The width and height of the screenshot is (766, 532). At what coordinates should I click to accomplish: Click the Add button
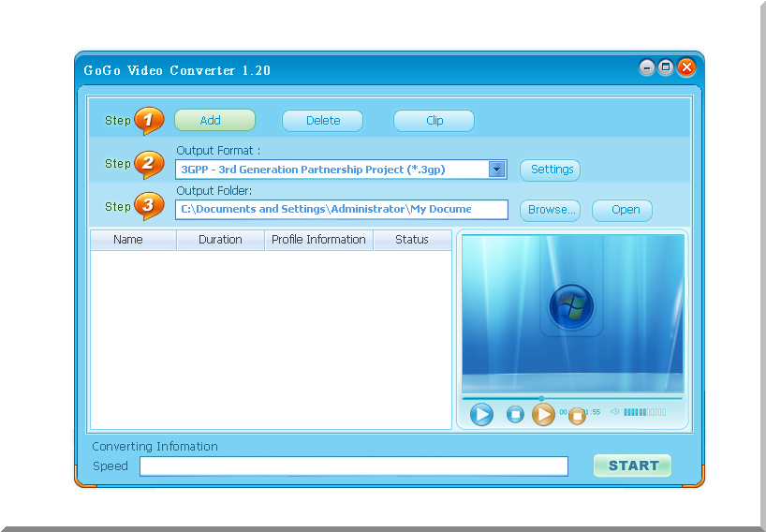[215, 120]
